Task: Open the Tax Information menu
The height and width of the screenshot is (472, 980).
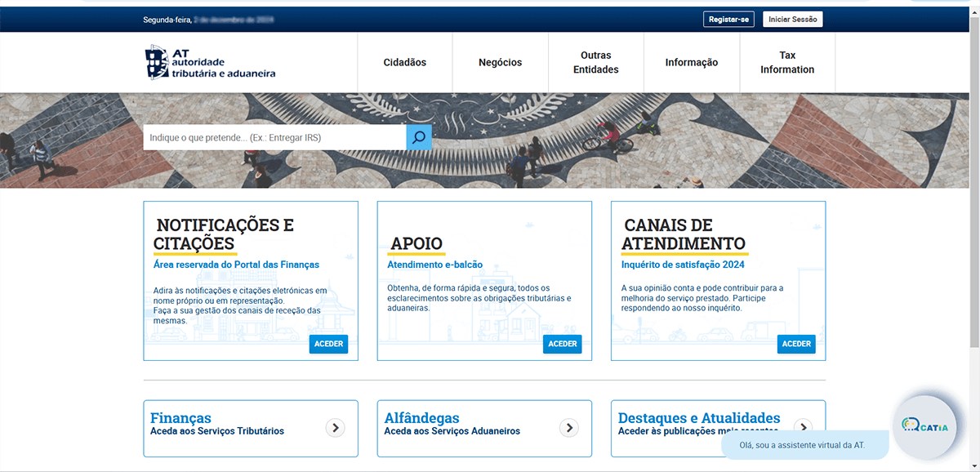Action: (x=787, y=62)
